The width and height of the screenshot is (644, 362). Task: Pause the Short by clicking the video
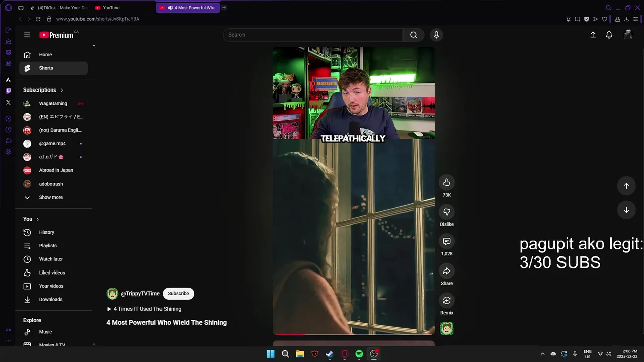pos(354,191)
